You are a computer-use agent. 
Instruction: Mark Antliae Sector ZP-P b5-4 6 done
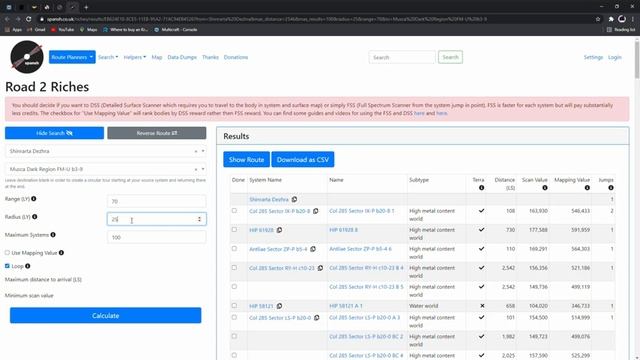tap(234, 249)
